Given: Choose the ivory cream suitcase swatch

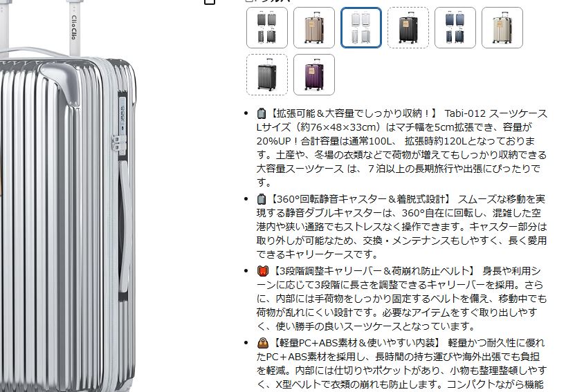Looking at the screenshot, I should tap(502, 28).
